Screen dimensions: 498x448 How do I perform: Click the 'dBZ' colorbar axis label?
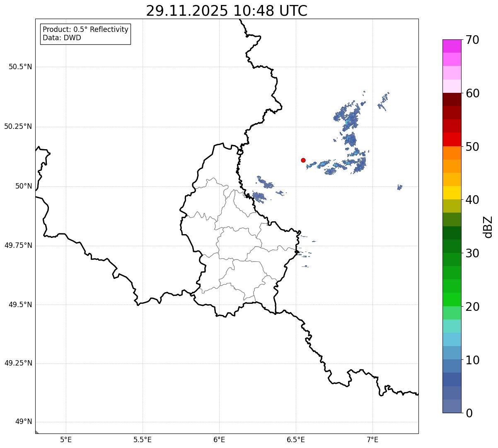(x=488, y=226)
